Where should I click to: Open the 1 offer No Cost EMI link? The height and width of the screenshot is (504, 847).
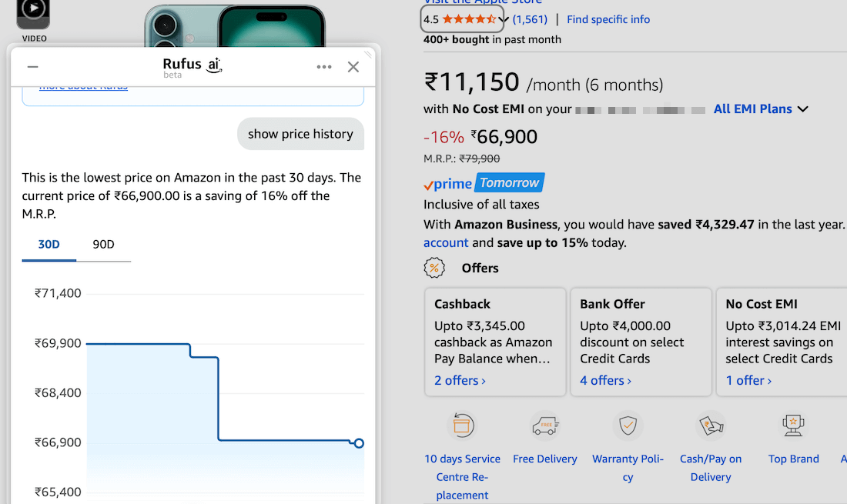tap(748, 381)
